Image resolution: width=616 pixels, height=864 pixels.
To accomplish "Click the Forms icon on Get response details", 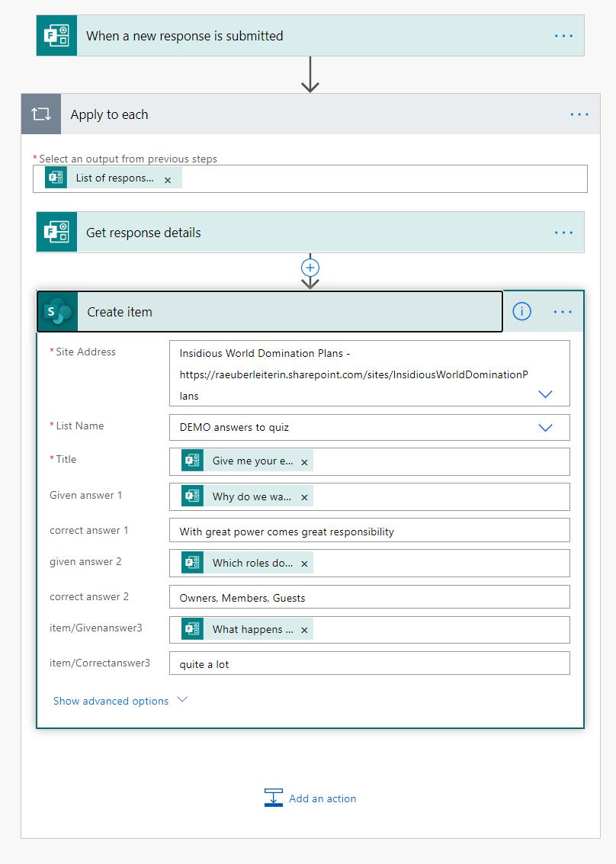I will pos(56,232).
